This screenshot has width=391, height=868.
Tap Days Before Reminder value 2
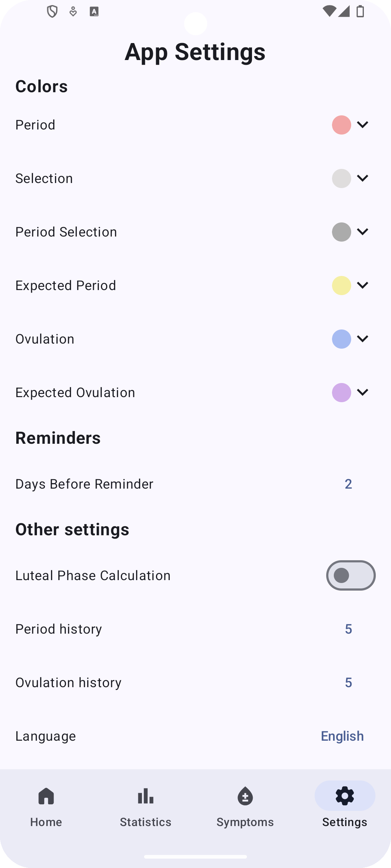(x=348, y=484)
